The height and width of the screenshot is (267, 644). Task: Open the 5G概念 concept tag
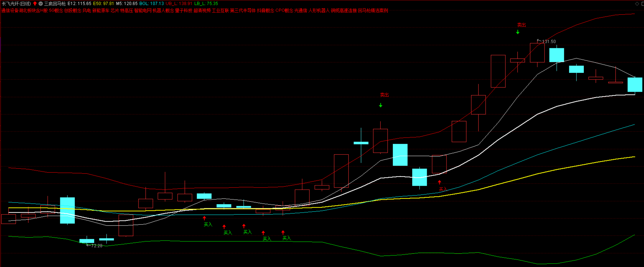[x=56, y=11]
